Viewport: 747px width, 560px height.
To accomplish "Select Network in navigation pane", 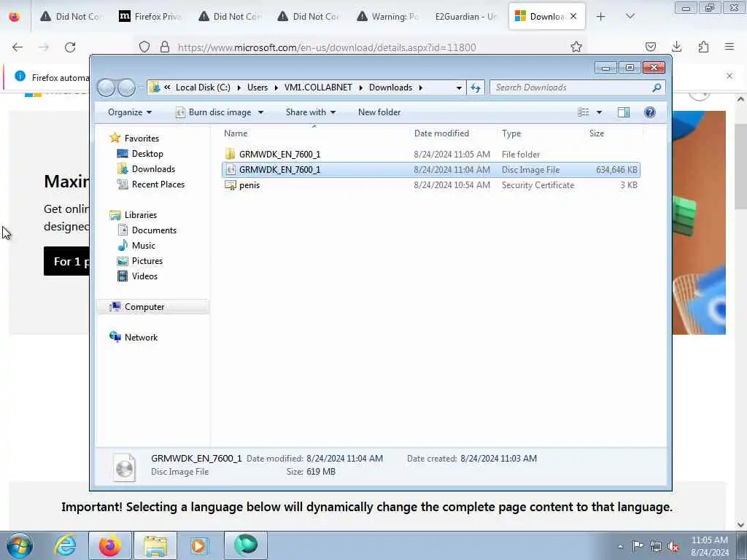I will coord(141,337).
